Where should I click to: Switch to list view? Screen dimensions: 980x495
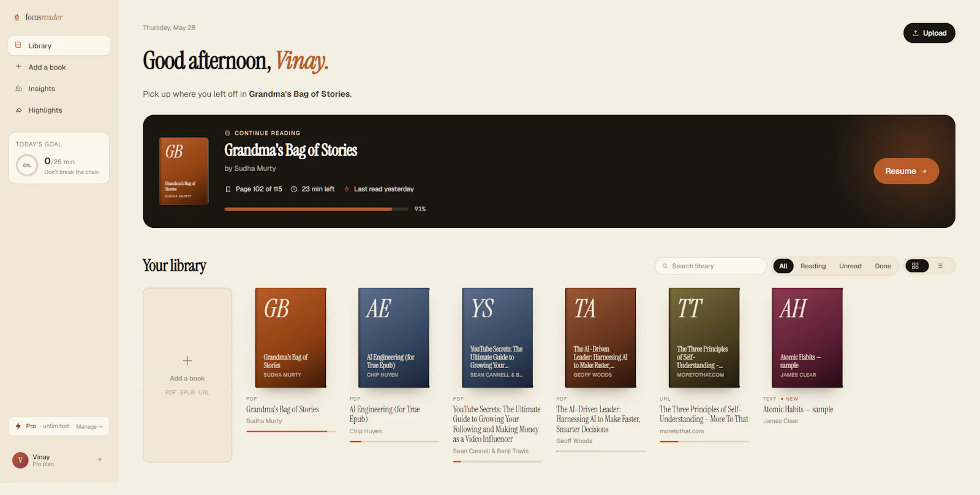(940, 266)
